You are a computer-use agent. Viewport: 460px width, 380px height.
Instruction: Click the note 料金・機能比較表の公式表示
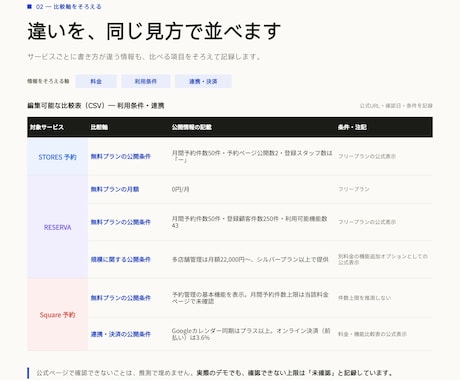click(x=372, y=334)
